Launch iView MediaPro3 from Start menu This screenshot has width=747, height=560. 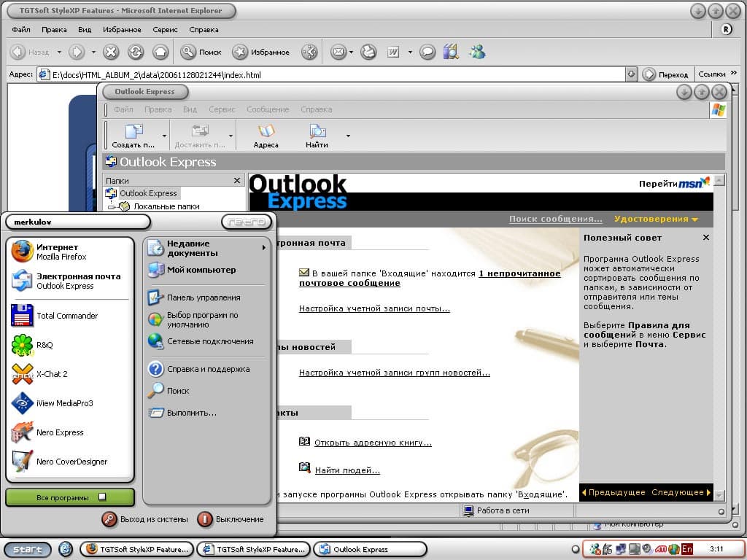(69, 403)
